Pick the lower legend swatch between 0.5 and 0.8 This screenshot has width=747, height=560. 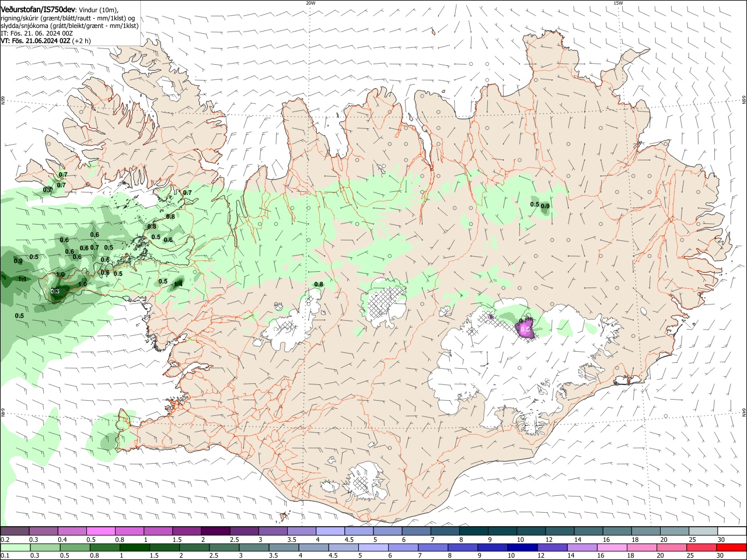[x=75, y=547]
